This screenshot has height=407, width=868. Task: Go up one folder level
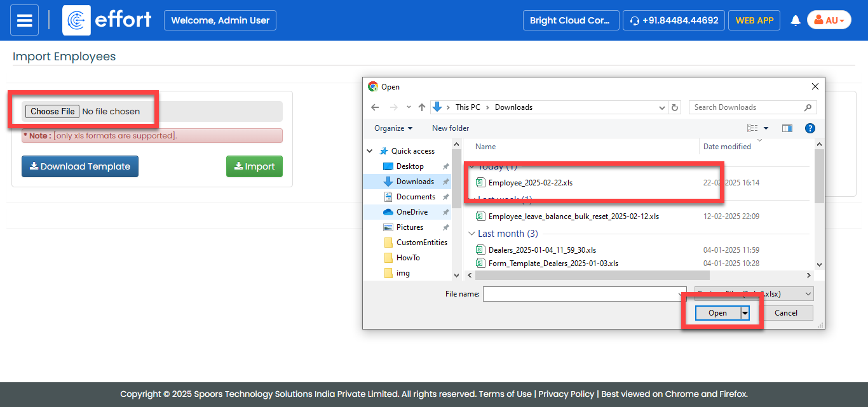[422, 107]
